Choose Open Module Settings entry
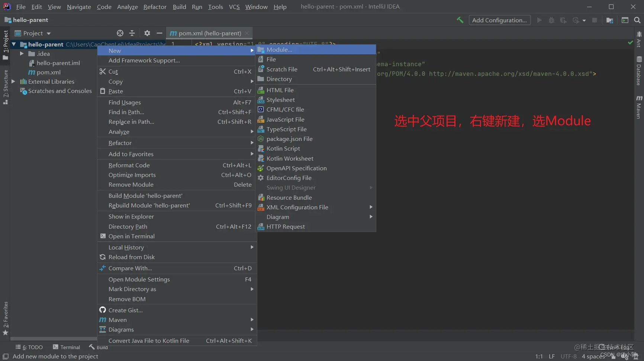The height and width of the screenshot is (361, 644). [x=177, y=279]
